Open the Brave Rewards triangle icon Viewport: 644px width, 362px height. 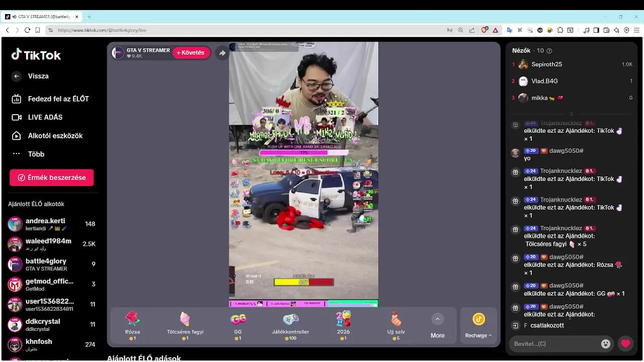point(495,30)
